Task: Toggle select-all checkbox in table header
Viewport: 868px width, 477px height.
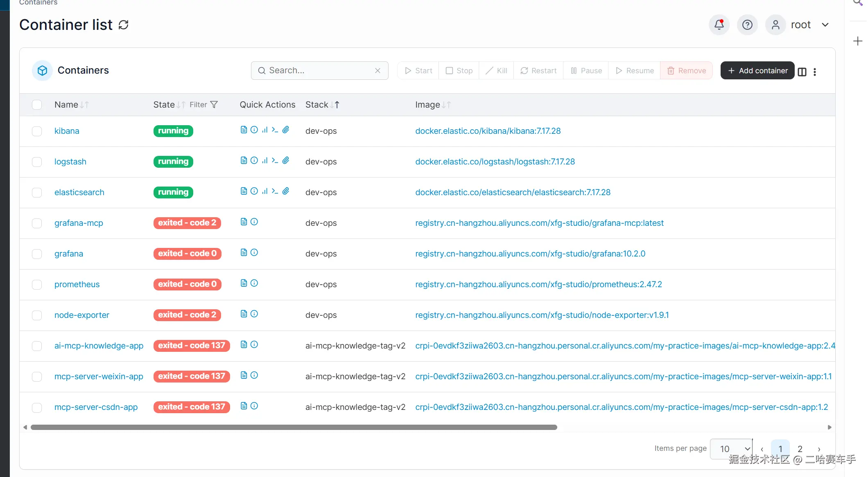Action: tap(37, 105)
